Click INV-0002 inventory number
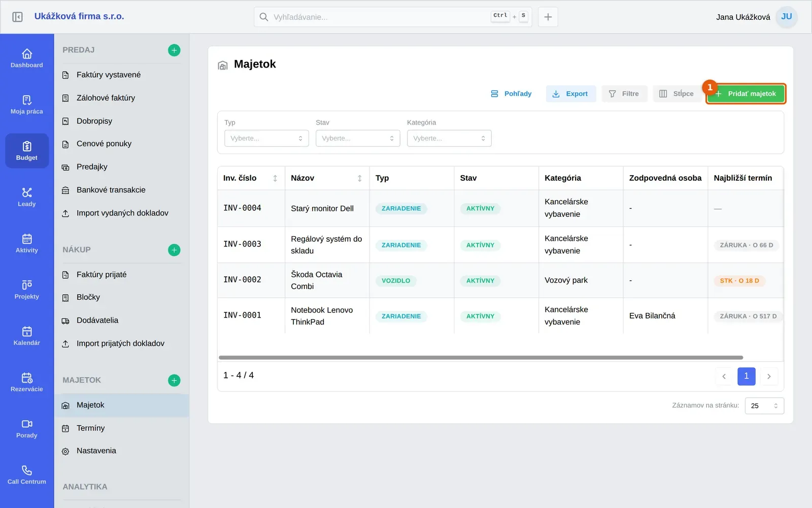This screenshot has width=812, height=508. [x=242, y=280]
